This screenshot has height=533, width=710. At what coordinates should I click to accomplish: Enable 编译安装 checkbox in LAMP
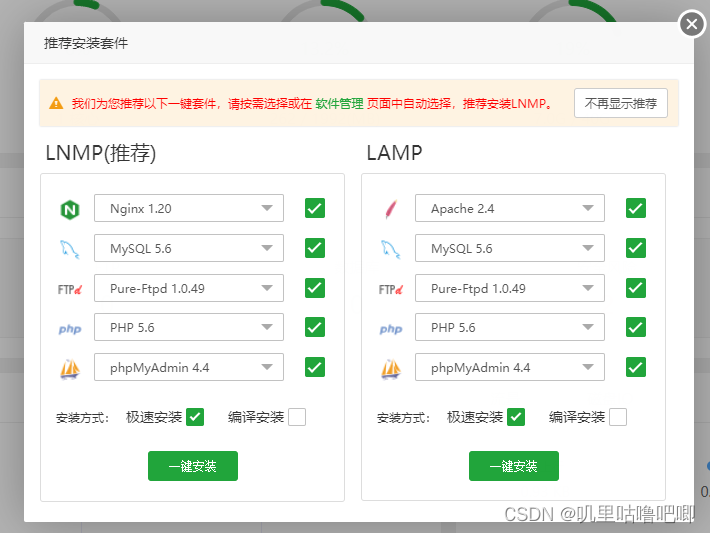(618, 417)
